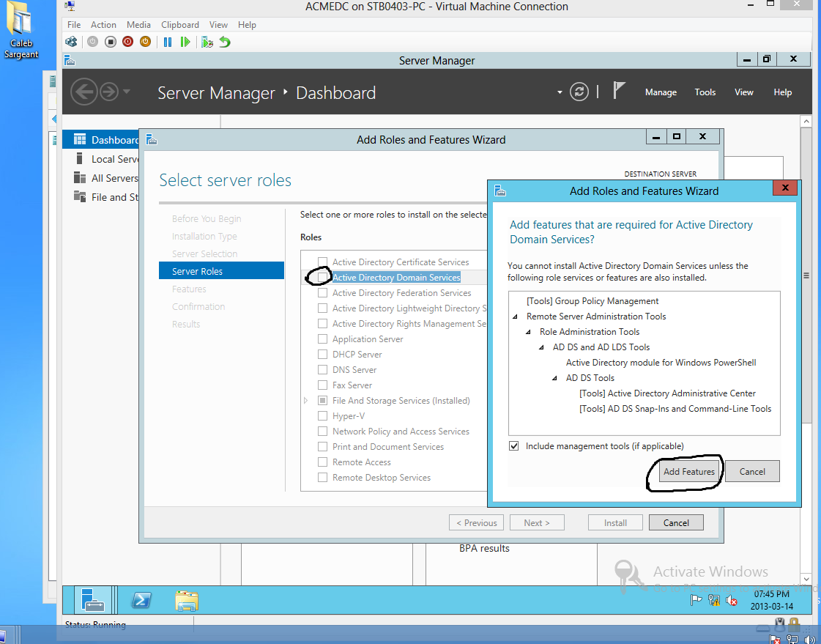Select [Tools] Active Directory Administrative Center
The width and height of the screenshot is (821, 644).
click(x=668, y=393)
